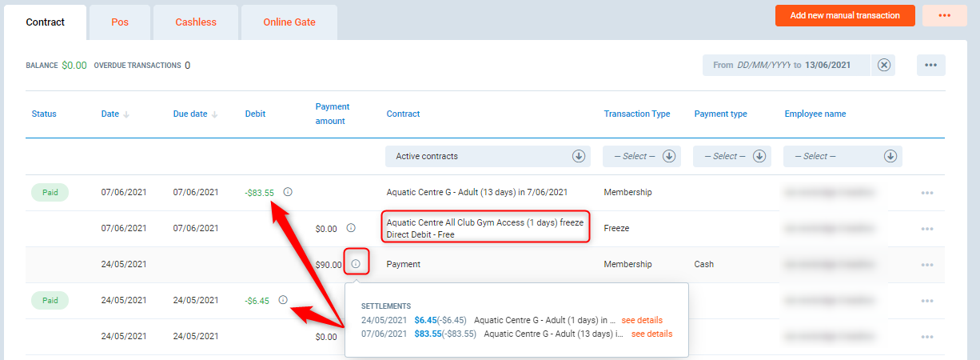Open the top-right orange ellipsis menu
This screenshot has height=360, width=980.
(944, 15)
